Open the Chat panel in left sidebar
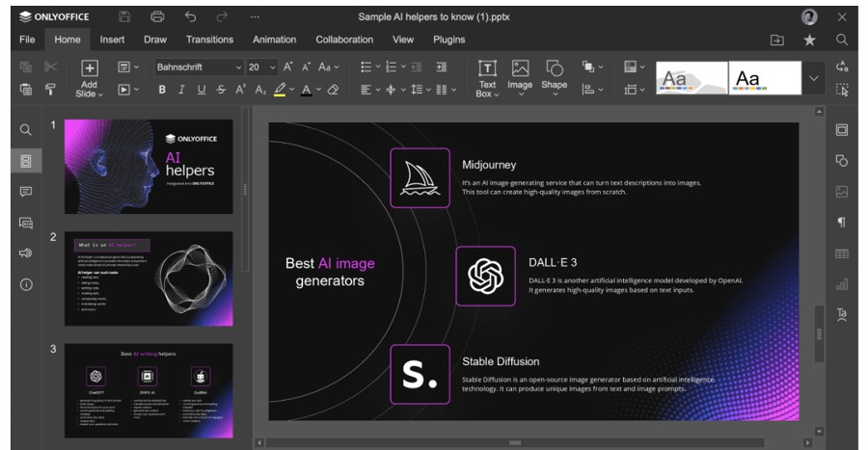The image size is (868, 450). 25,223
